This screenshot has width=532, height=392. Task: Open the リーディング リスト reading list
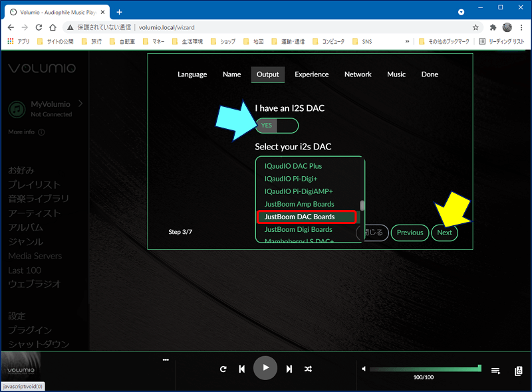tap(501, 41)
